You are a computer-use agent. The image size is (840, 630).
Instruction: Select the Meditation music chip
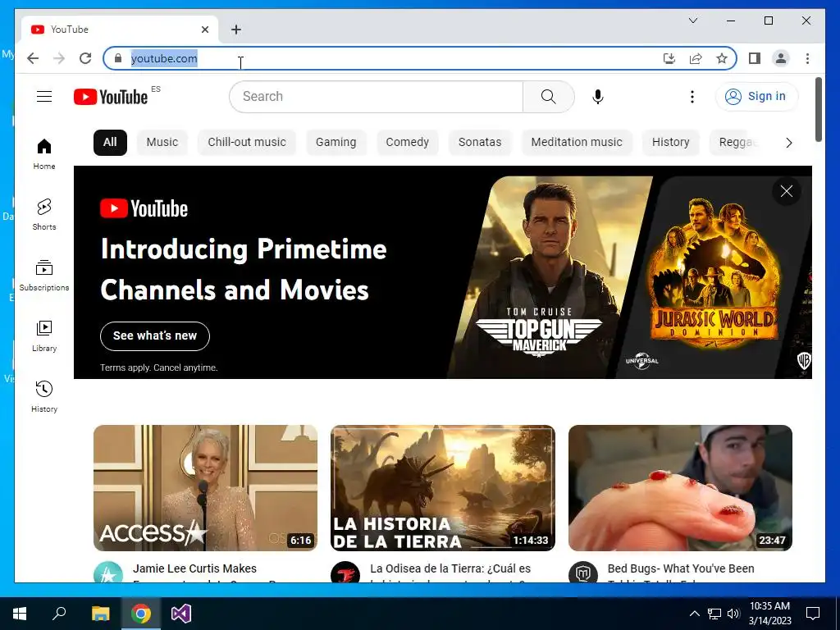coord(577,143)
